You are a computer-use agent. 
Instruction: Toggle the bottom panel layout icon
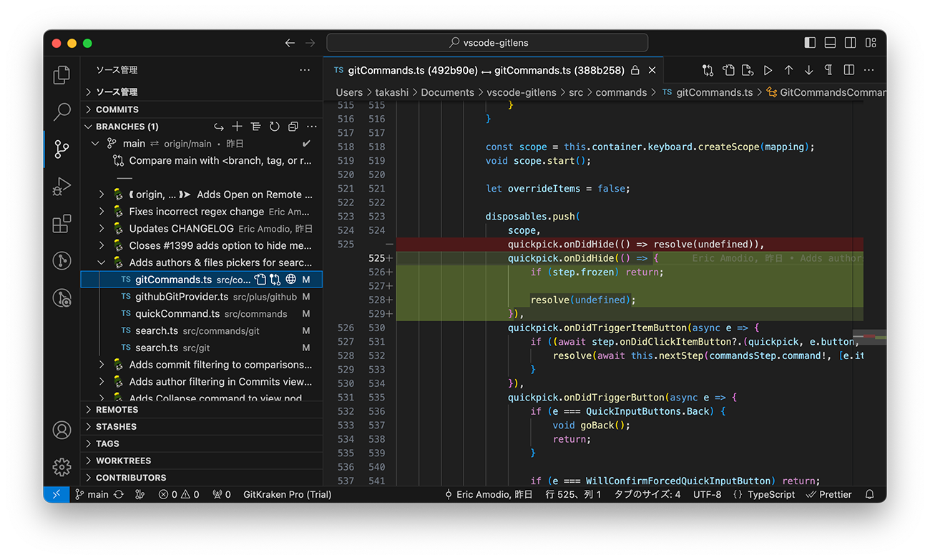point(829,42)
